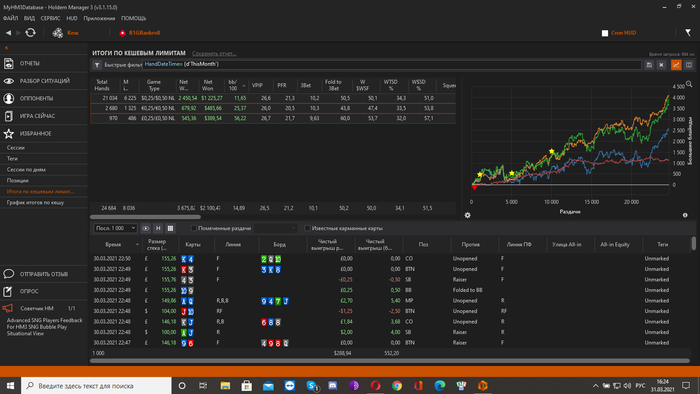Screen dimensions: 700x394
Task: Open the ПОМОЩЬ menu
Action: click(133, 18)
